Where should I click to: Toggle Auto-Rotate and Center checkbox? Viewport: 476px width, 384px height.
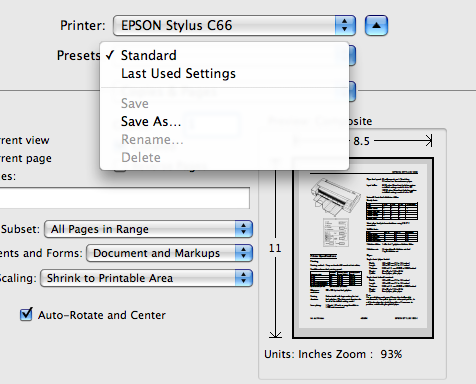pyautogui.click(x=26, y=314)
